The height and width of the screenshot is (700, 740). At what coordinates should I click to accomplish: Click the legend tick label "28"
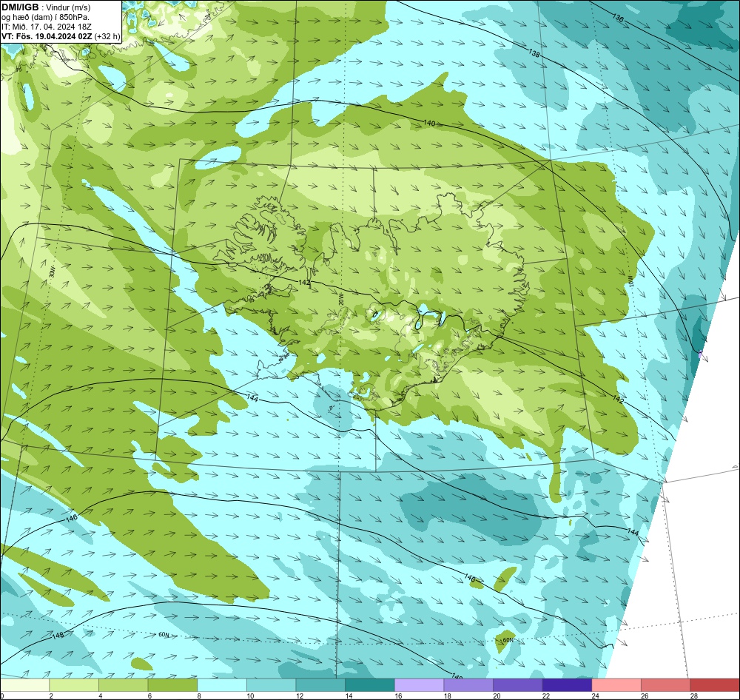point(694,696)
